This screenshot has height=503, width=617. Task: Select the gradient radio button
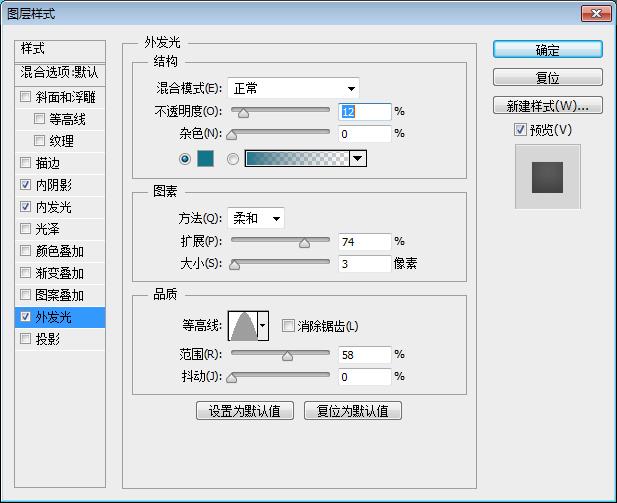click(233, 159)
